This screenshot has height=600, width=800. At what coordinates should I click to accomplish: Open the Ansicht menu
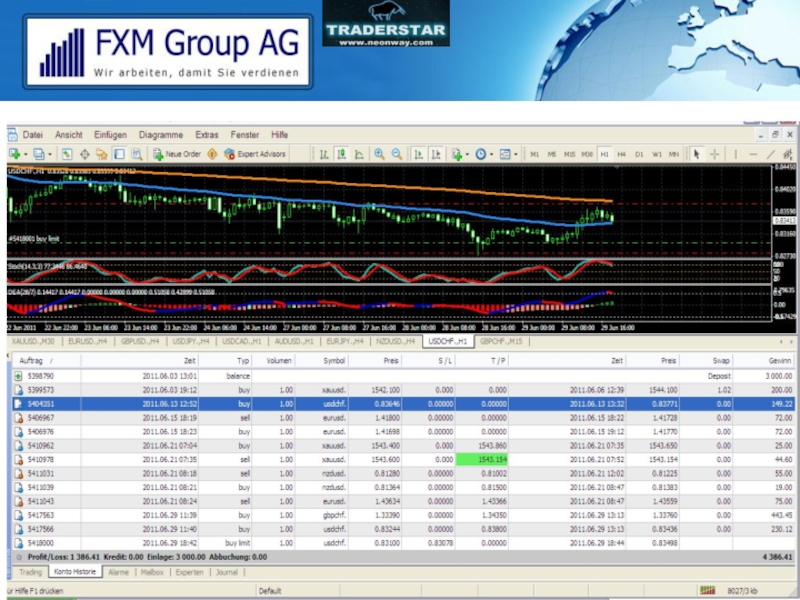tap(69, 135)
